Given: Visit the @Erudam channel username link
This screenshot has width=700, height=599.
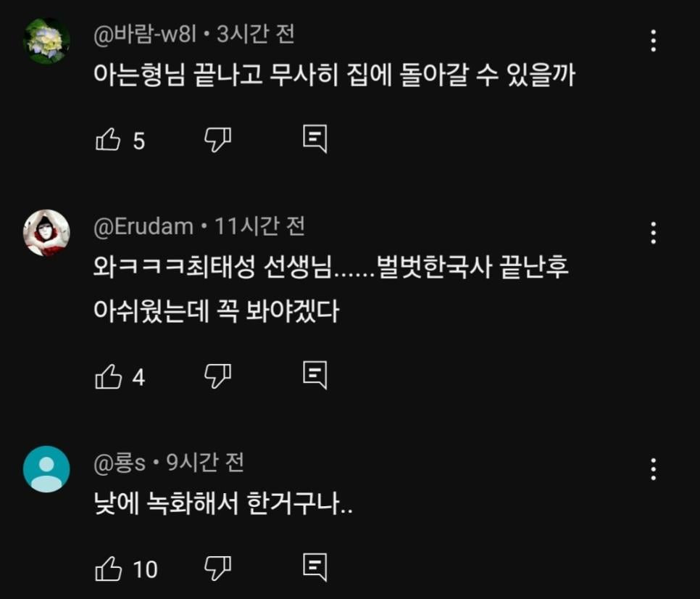Looking at the screenshot, I should 143,227.
